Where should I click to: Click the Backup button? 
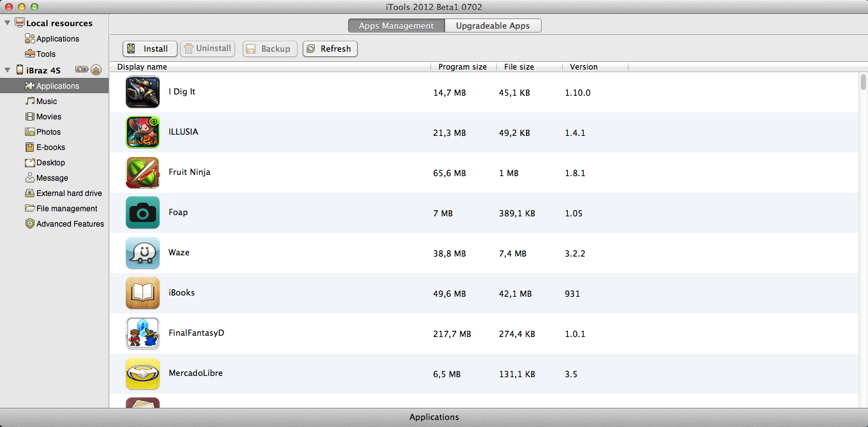270,49
